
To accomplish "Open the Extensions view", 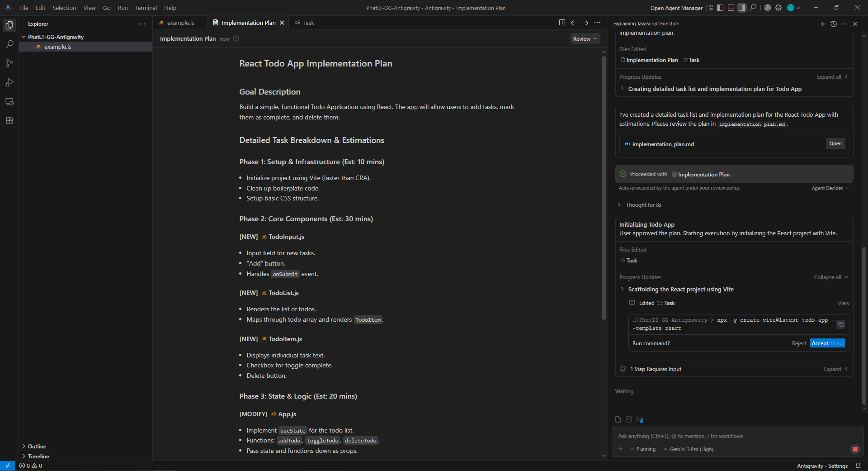I will (9, 121).
